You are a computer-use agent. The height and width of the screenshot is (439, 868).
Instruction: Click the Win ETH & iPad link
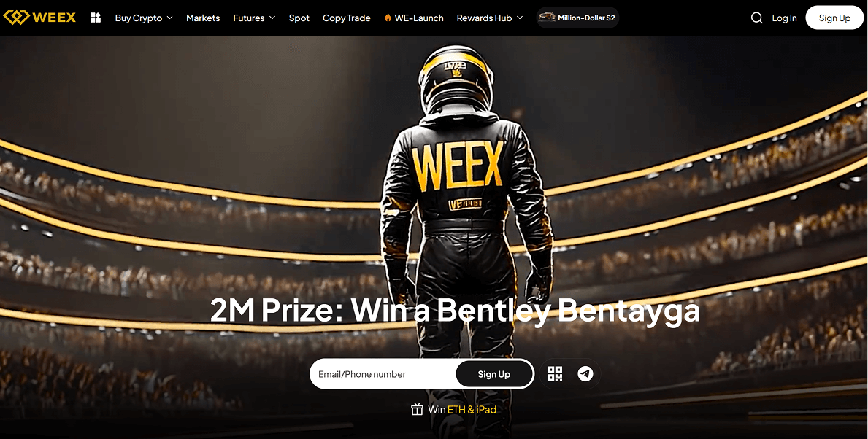462,410
